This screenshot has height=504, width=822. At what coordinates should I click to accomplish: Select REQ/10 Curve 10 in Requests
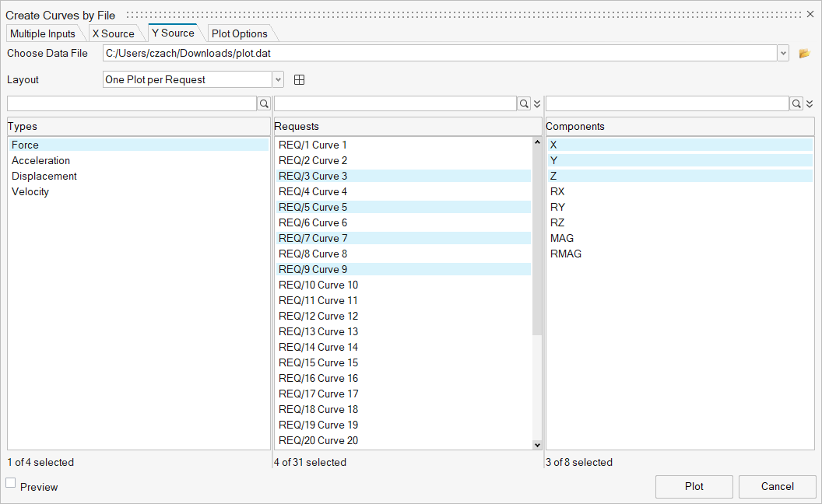pyautogui.click(x=318, y=285)
